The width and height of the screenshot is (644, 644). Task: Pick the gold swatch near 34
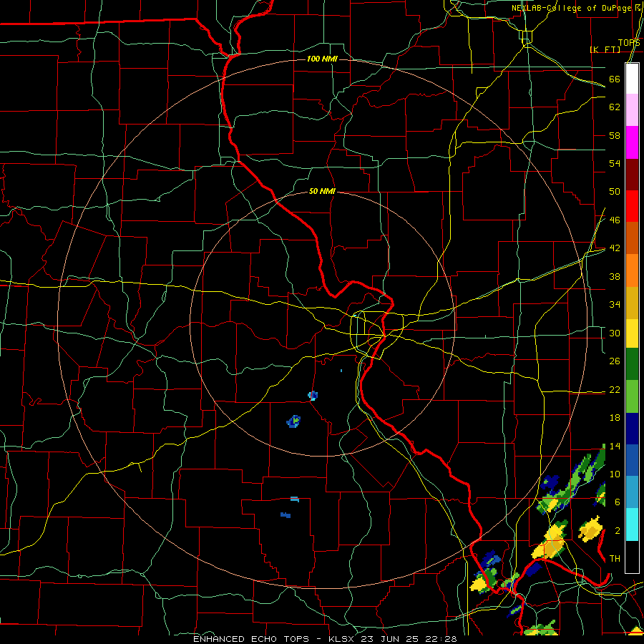pyautogui.click(x=632, y=303)
